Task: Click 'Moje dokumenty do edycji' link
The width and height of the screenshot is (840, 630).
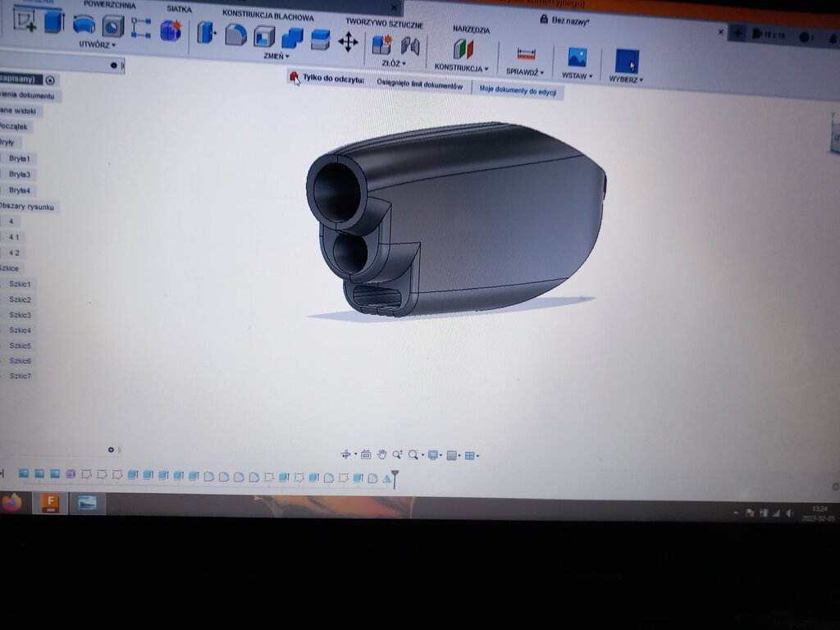Action: 518,90
